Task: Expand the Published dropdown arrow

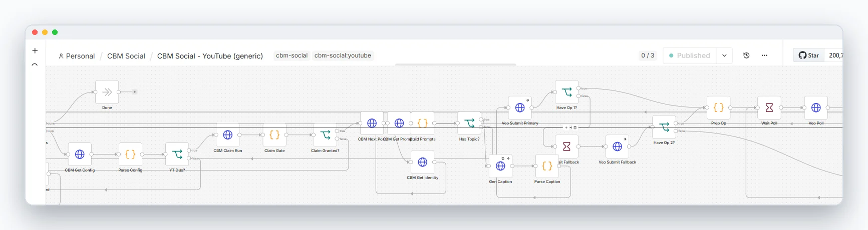Action: click(x=724, y=55)
